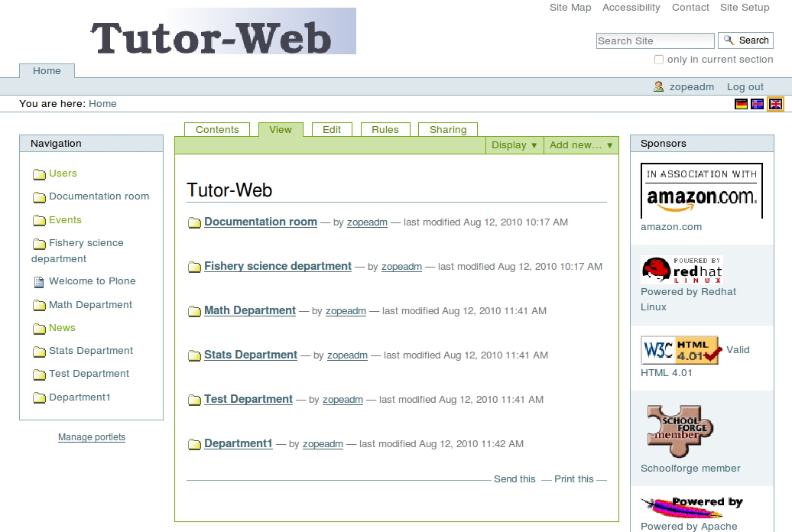Open the Math Department heading link

[249, 310]
